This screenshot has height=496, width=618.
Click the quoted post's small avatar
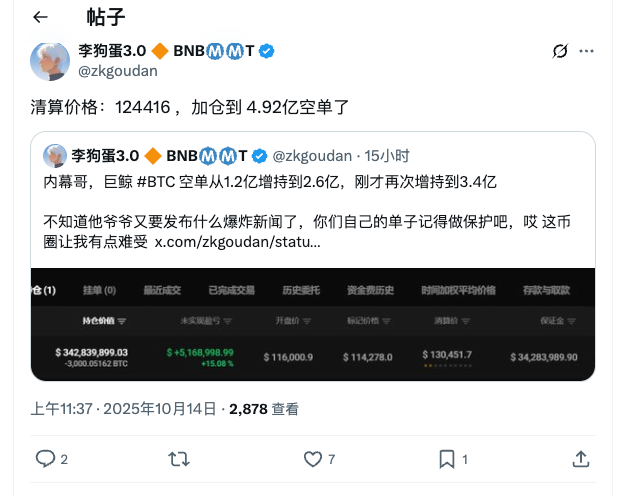point(55,156)
